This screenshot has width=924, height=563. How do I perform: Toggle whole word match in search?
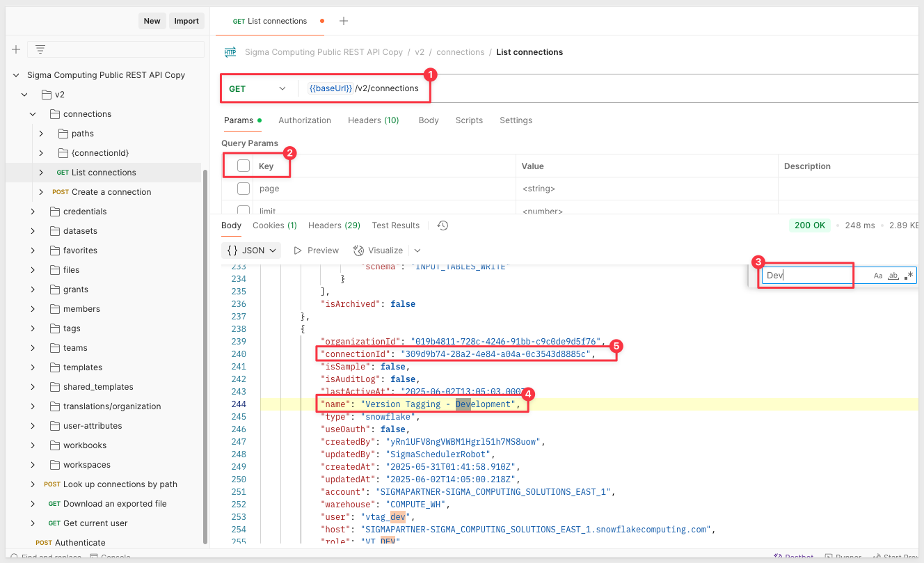click(893, 276)
